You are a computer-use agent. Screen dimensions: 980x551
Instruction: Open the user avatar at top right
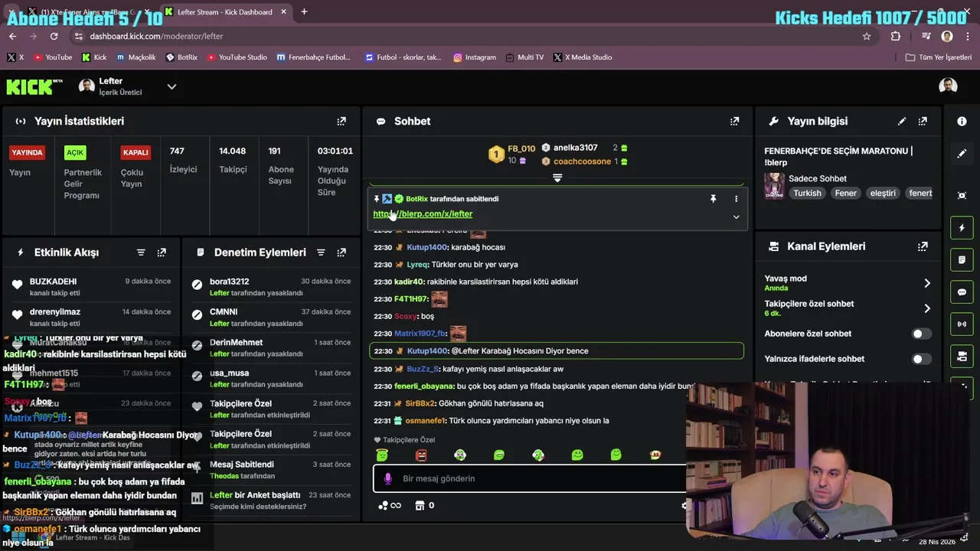(948, 86)
